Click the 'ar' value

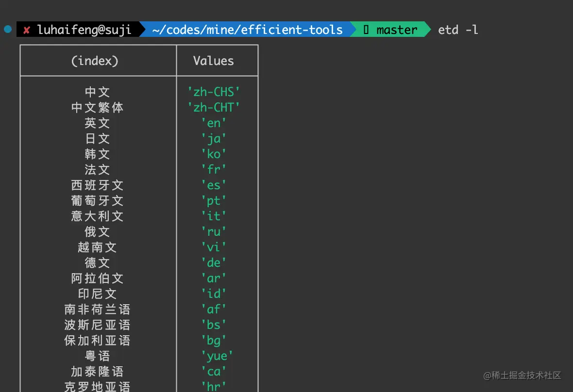click(x=214, y=278)
